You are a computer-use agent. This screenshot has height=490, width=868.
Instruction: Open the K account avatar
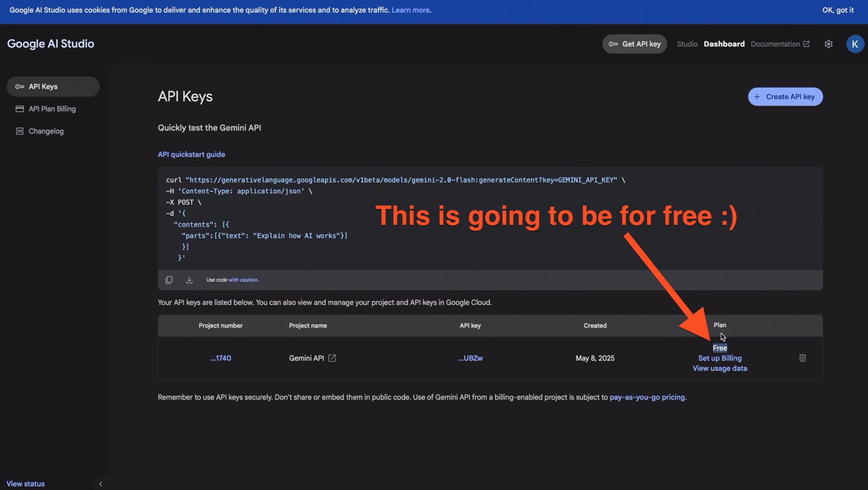855,44
